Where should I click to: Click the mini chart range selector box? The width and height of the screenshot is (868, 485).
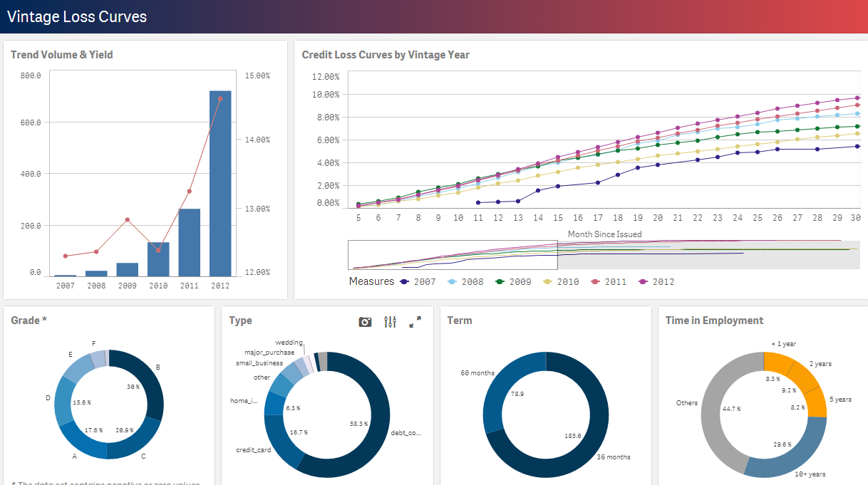453,255
